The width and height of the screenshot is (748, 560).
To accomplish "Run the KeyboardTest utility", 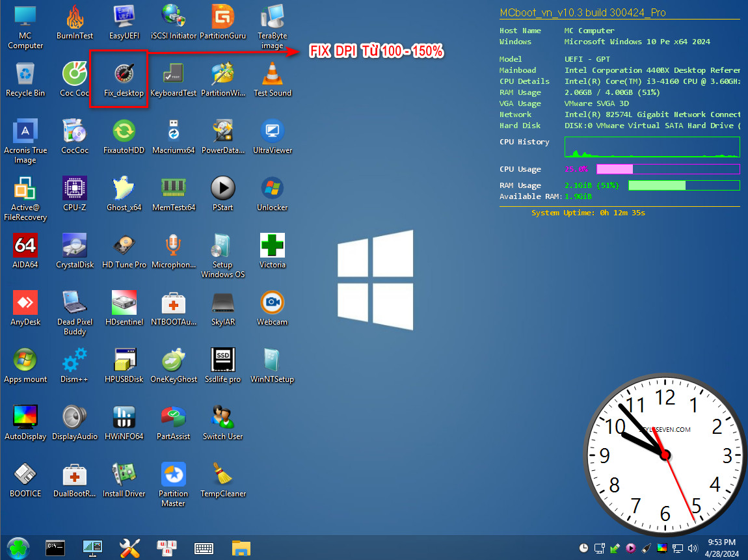I will click(174, 78).
